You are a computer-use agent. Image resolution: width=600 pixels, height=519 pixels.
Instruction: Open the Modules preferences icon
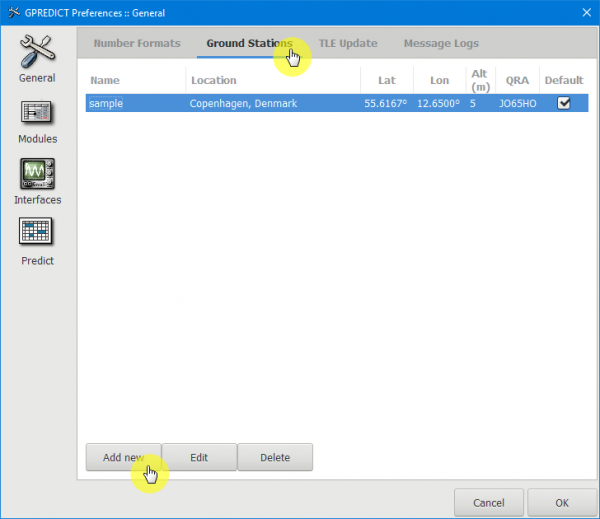pyautogui.click(x=37, y=113)
